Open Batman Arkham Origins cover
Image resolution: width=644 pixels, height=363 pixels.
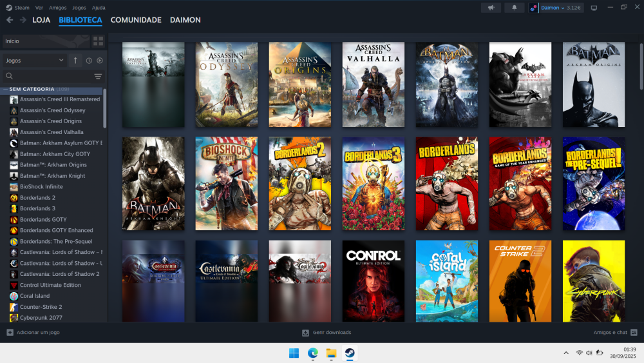594,84
